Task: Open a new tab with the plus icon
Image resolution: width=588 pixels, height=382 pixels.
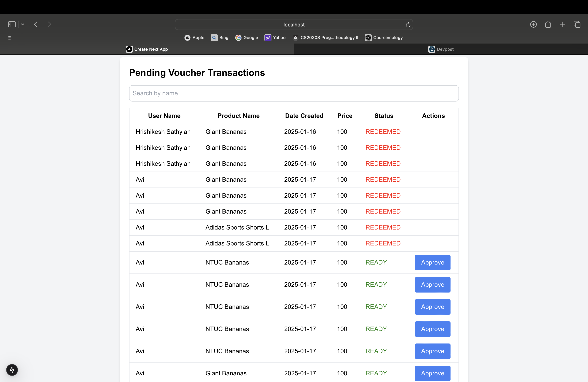Action: (562, 24)
